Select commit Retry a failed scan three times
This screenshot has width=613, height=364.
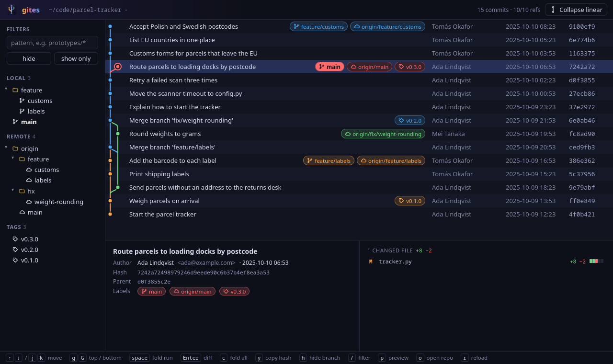(359, 80)
